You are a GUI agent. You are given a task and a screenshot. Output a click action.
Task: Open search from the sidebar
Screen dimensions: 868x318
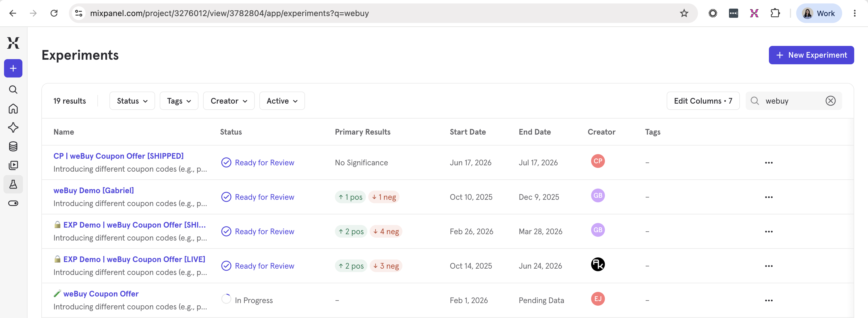point(13,90)
